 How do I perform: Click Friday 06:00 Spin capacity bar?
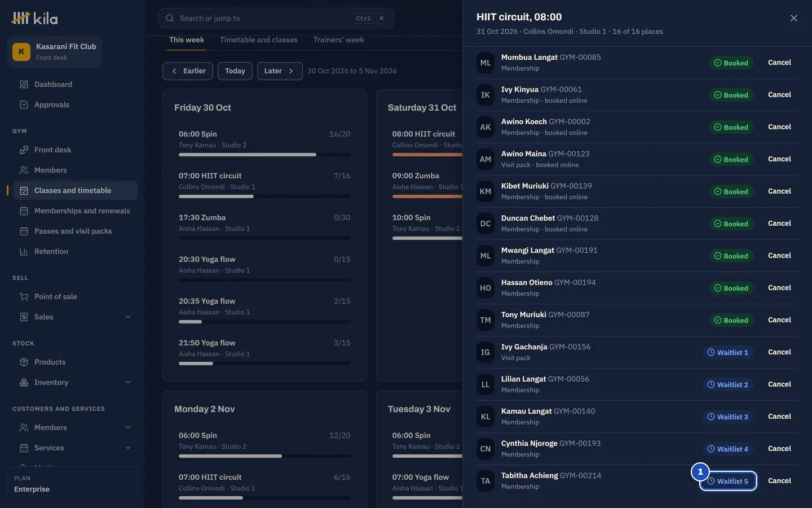click(x=264, y=155)
